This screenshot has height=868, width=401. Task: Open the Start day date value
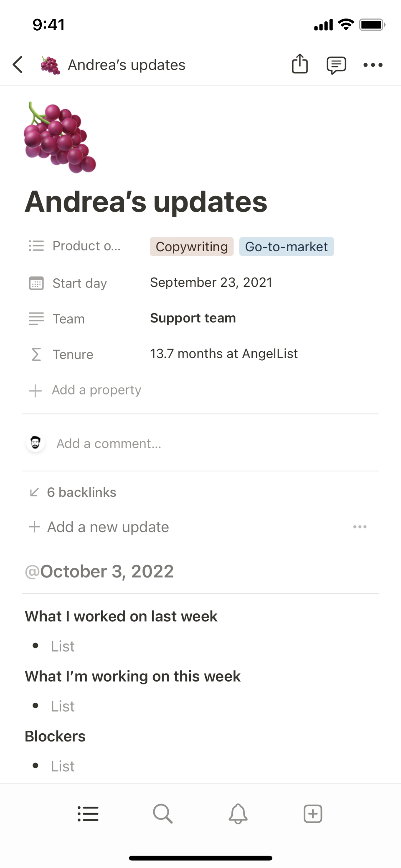[x=211, y=283]
